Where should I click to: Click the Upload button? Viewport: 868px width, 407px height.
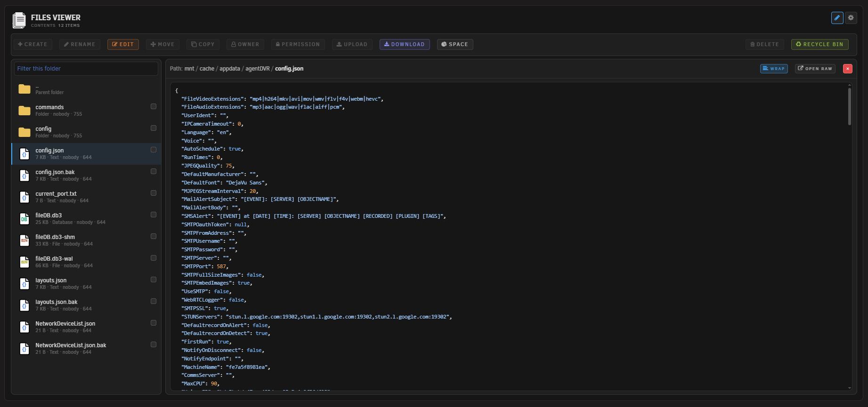point(352,44)
